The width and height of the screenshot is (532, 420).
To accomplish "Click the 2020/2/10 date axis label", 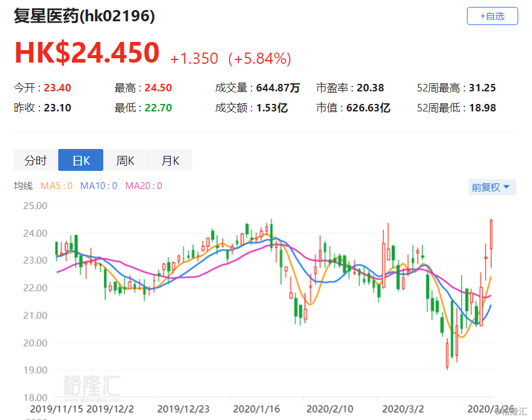I will 330,409.
